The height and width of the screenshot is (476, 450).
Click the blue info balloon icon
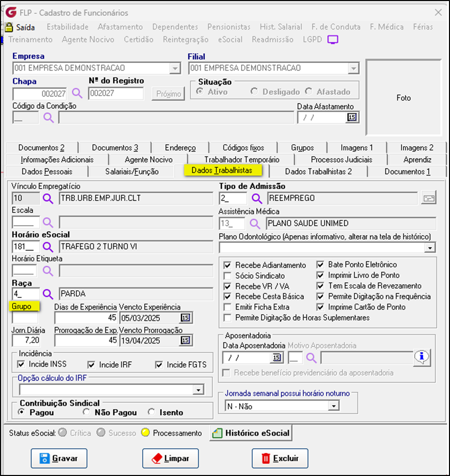[422, 357]
